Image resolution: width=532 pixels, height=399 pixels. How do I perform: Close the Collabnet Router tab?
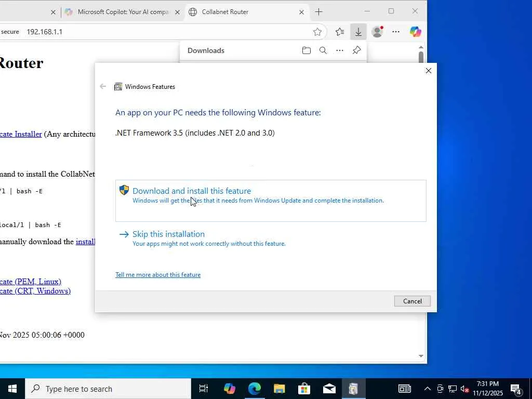[x=301, y=12]
